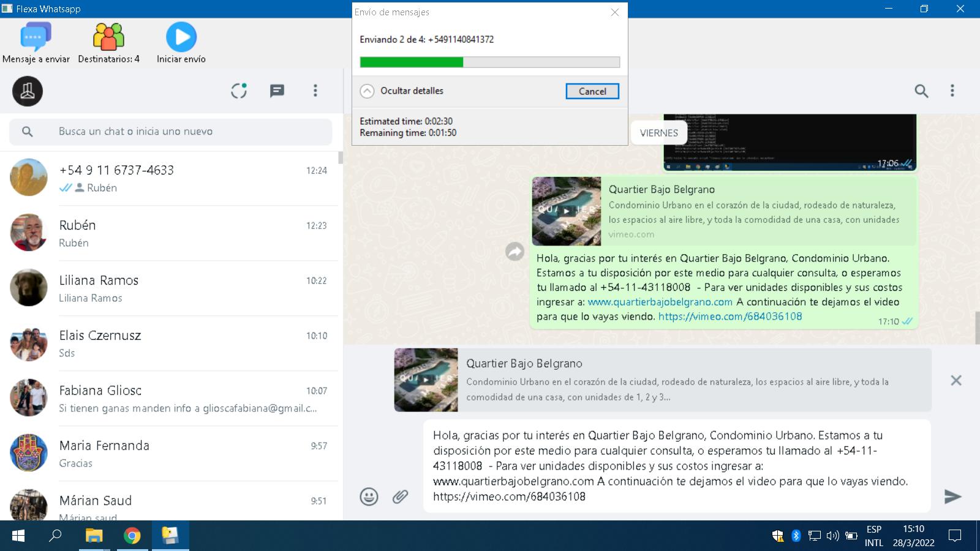This screenshot has width=980, height=551.
Task: Click the ESP INTL language indicator
Action: click(x=874, y=536)
